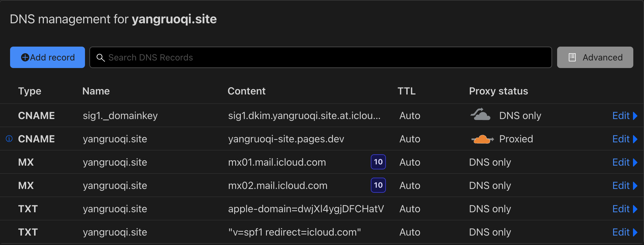Click the grey DNS only cloud icon
644x245 pixels.
[x=480, y=115]
